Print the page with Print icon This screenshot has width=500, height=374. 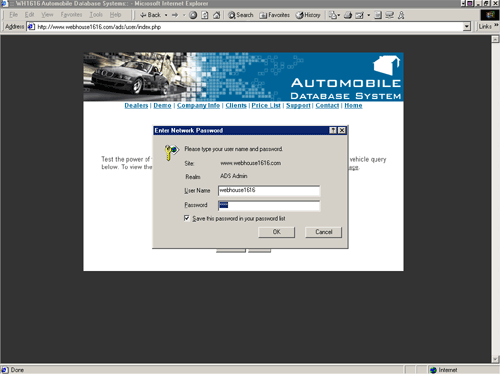click(x=348, y=15)
